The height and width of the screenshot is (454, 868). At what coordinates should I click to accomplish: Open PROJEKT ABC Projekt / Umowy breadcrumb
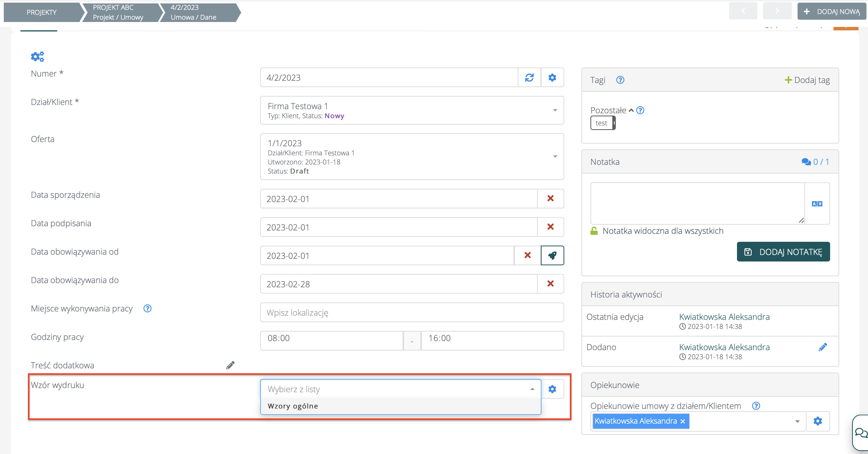[118, 13]
